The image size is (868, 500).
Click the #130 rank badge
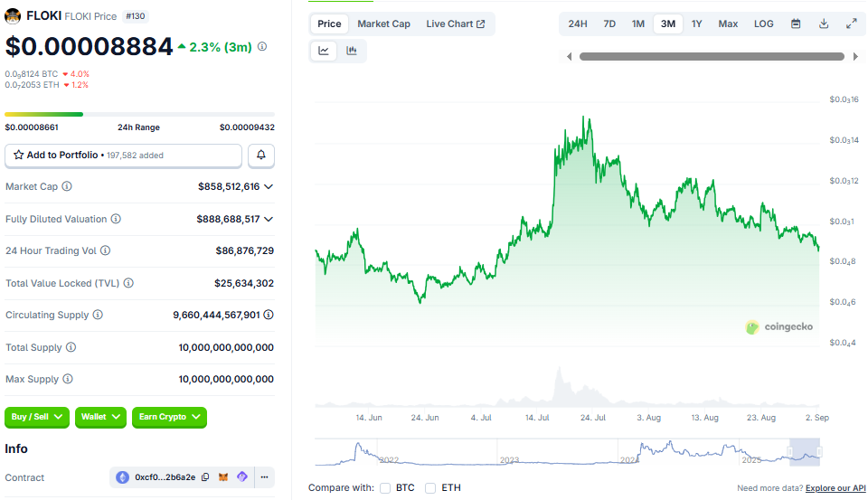pos(136,16)
